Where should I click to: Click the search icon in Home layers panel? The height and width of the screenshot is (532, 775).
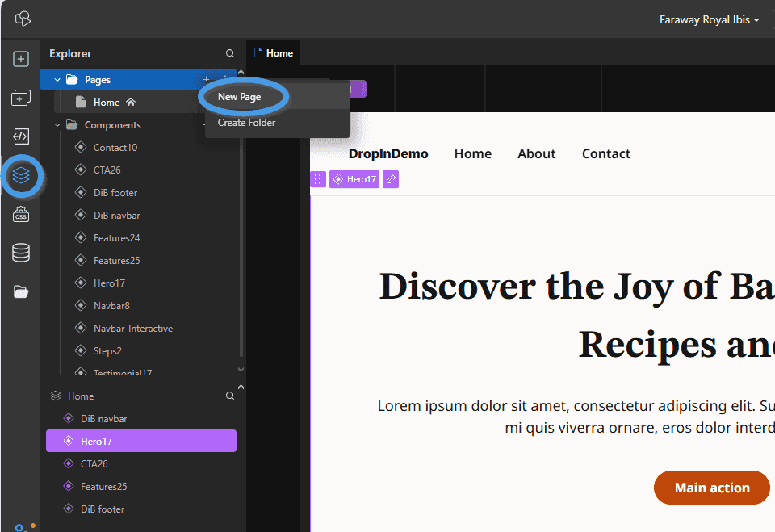tap(230, 396)
